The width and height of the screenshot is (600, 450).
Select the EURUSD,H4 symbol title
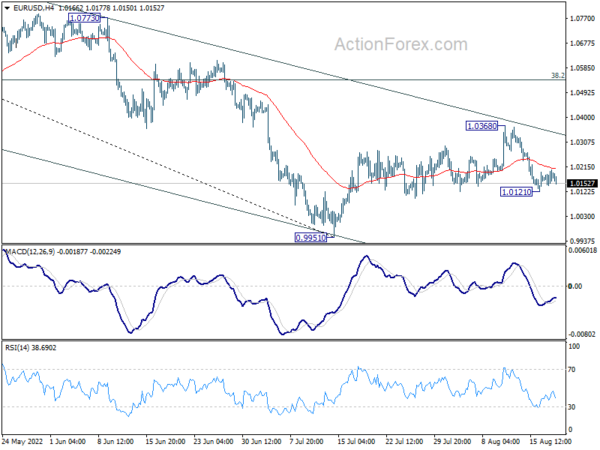[x=34, y=8]
